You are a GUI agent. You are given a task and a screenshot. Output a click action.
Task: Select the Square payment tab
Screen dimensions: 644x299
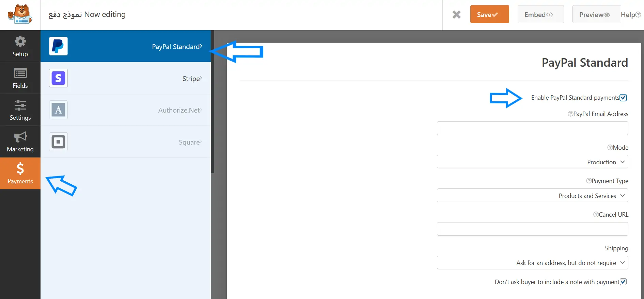(x=126, y=142)
